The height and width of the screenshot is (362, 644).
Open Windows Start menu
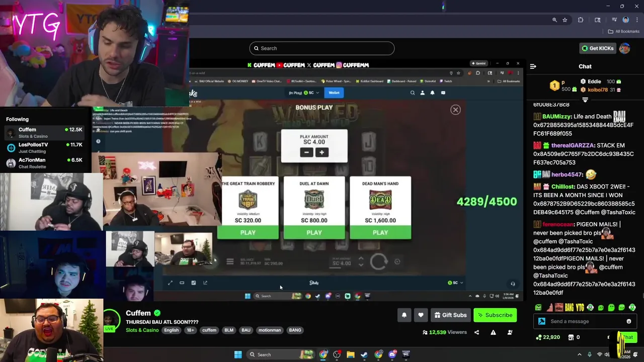238,354
